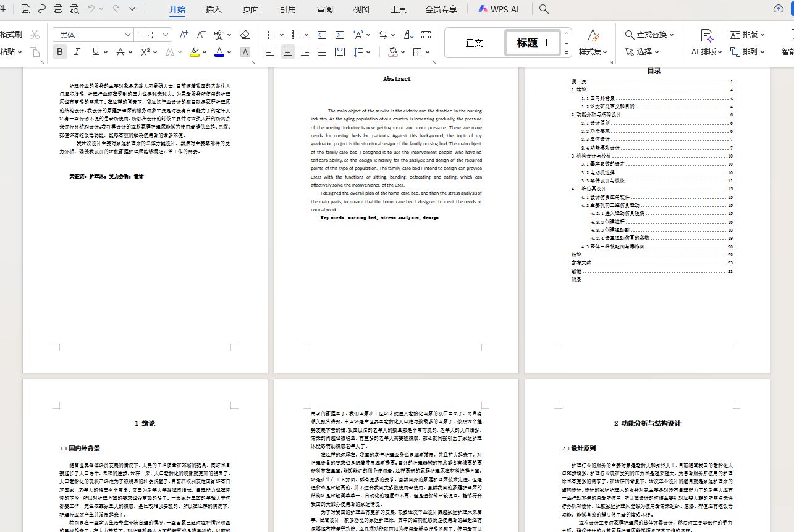Toggle superscript X² formatting

[x=145, y=52]
